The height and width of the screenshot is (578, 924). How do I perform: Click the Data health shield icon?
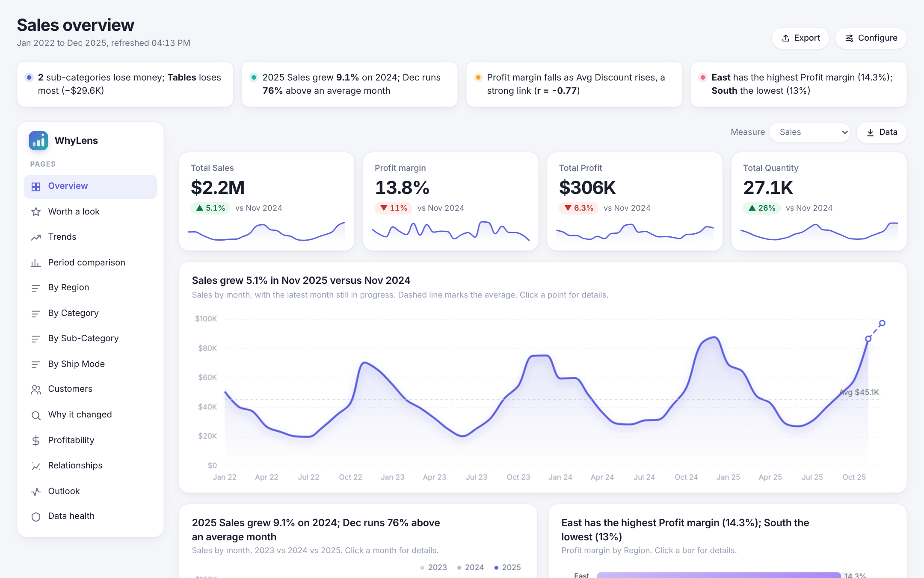click(x=36, y=517)
